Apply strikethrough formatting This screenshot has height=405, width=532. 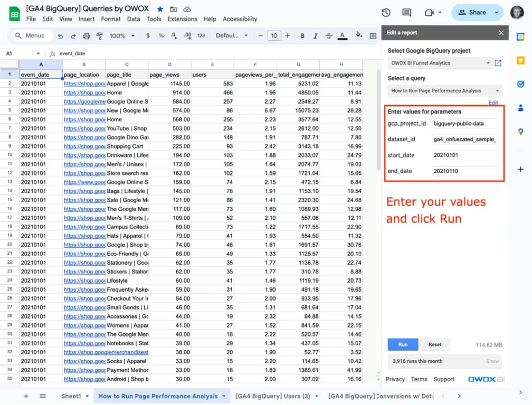click(329, 35)
